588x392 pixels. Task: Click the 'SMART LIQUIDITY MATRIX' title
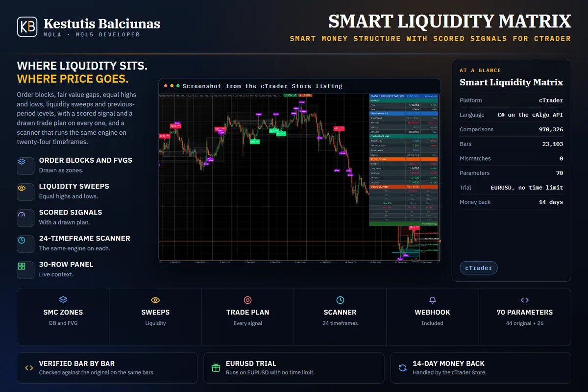449,22
